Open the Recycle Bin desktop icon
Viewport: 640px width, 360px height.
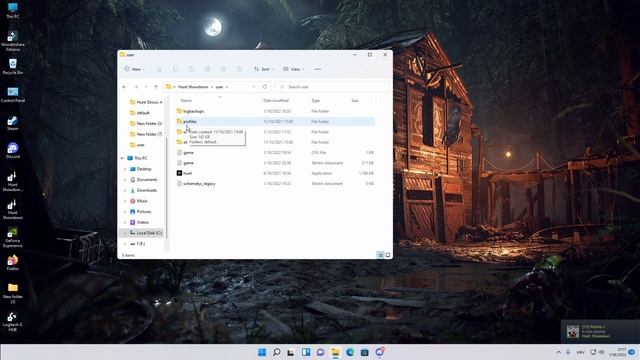click(13, 67)
